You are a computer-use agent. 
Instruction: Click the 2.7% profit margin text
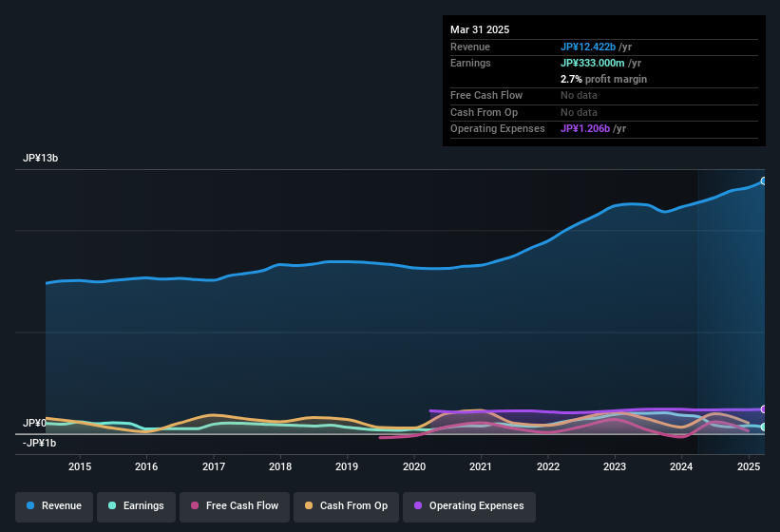tap(603, 79)
